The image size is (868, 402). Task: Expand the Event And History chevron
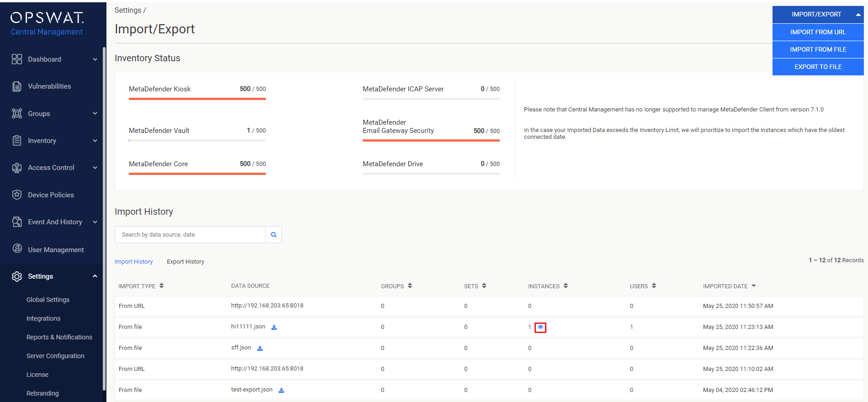[x=95, y=222]
